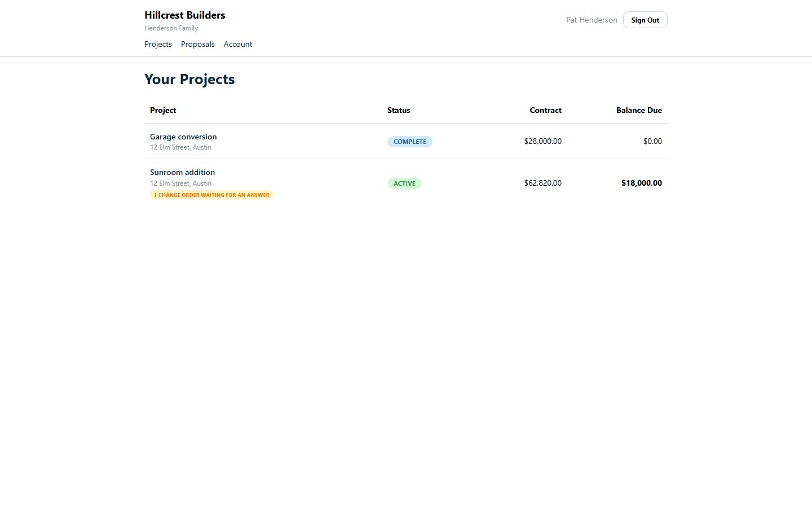Open the Account section

tap(237, 44)
